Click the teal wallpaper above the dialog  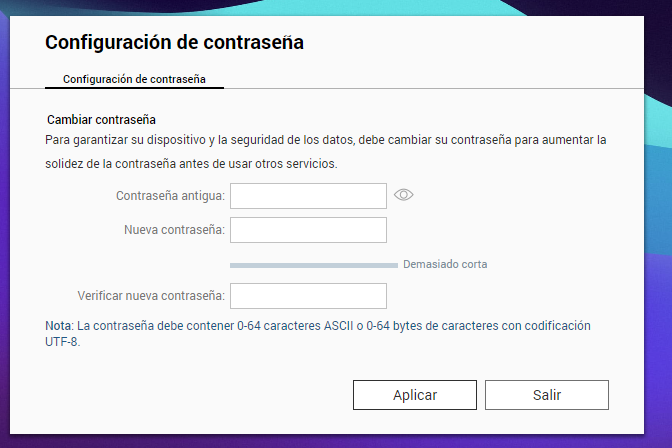(x=336, y=7)
